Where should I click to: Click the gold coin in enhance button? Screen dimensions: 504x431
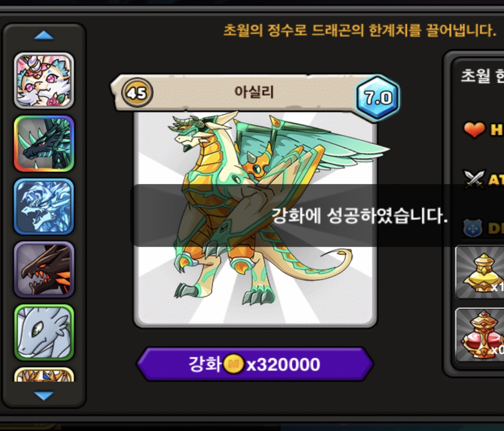click(233, 364)
